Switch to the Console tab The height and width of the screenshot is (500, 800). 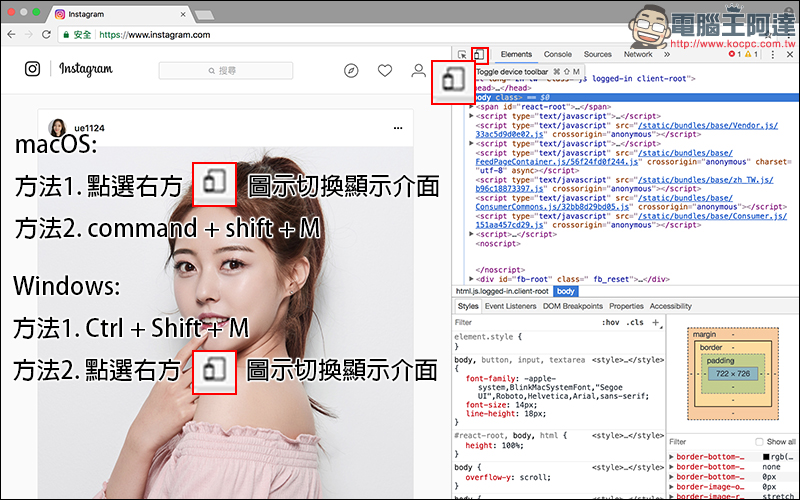[x=558, y=54]
